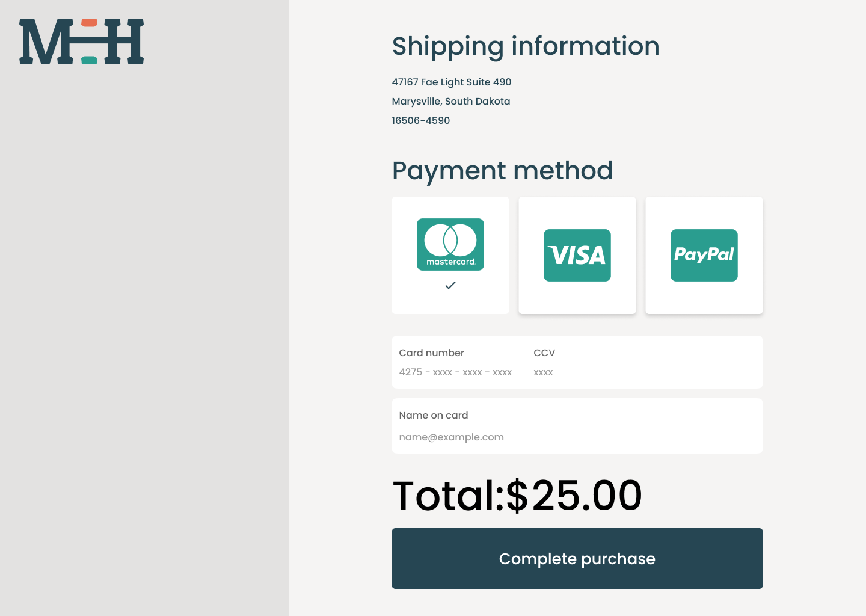
Task: Click the shipping address line
Action: point(451,82)
